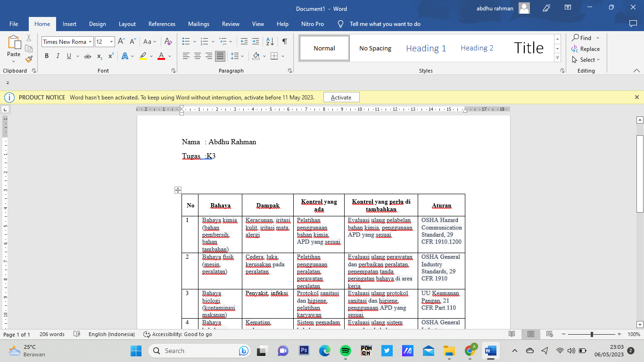Open the File menu

click(14, 24)
